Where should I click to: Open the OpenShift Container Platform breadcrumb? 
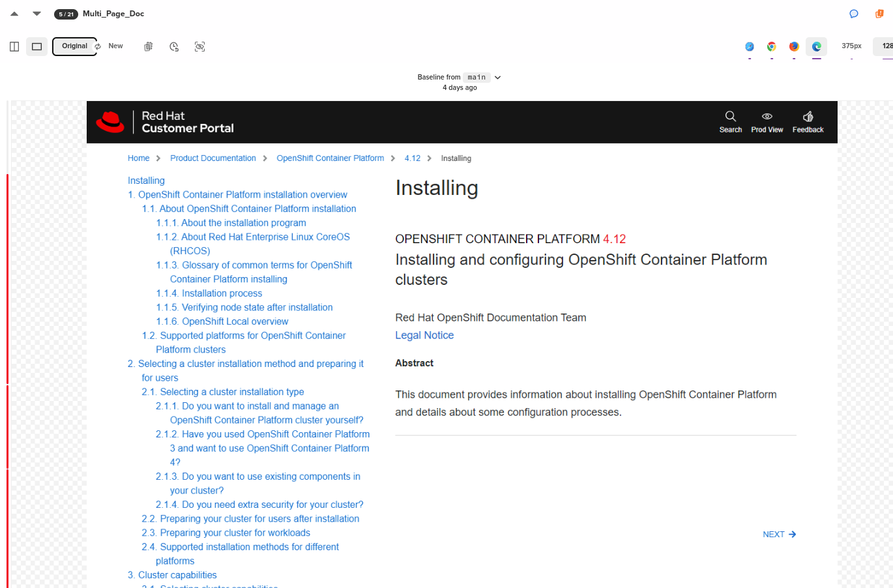point(330,158)
